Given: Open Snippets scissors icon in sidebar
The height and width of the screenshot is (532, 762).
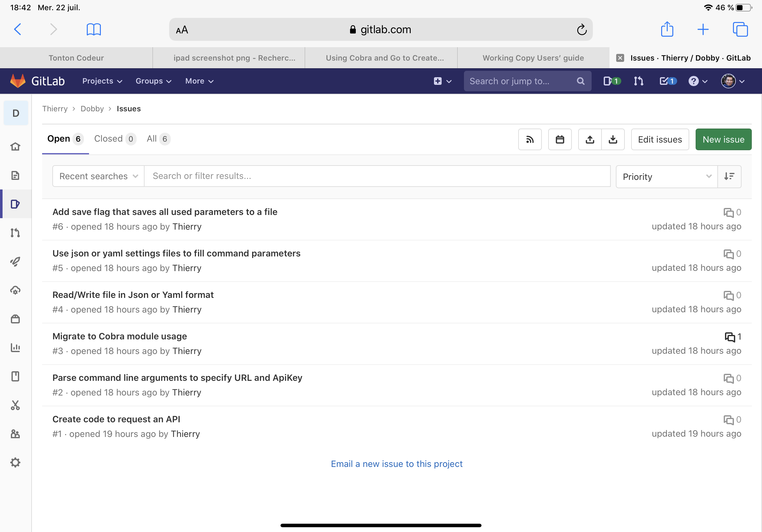Looking at the screenshot, I should 15,405.
